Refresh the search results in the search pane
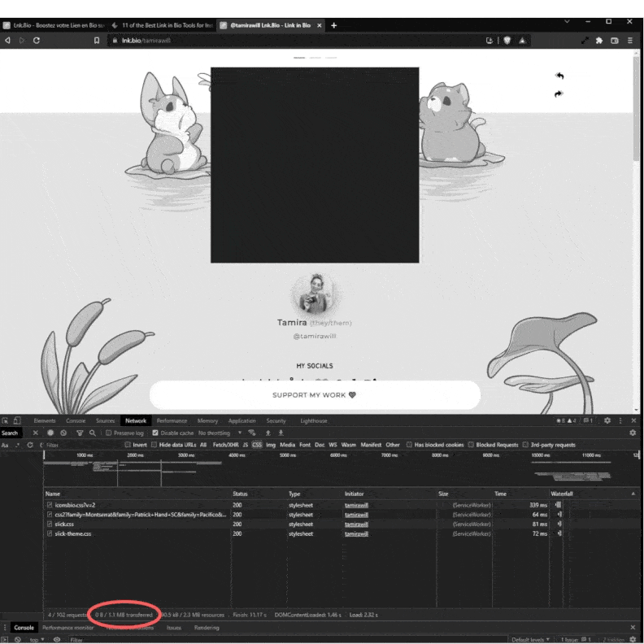Screen dimensions: 644x644 pyautogui.click(x=30, y=445)
